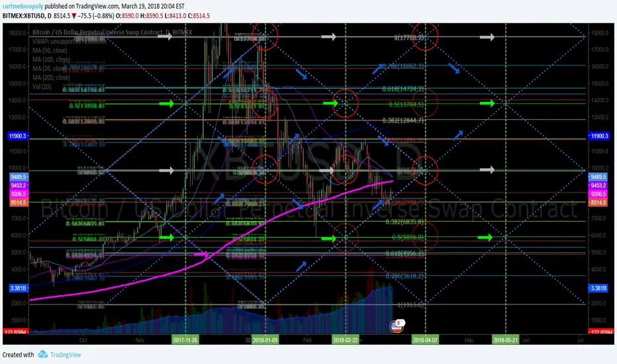Viewport: 617px width, 364px height.
Task: Click the 3.381B volume label on right scale
Action: coord(598,288)
